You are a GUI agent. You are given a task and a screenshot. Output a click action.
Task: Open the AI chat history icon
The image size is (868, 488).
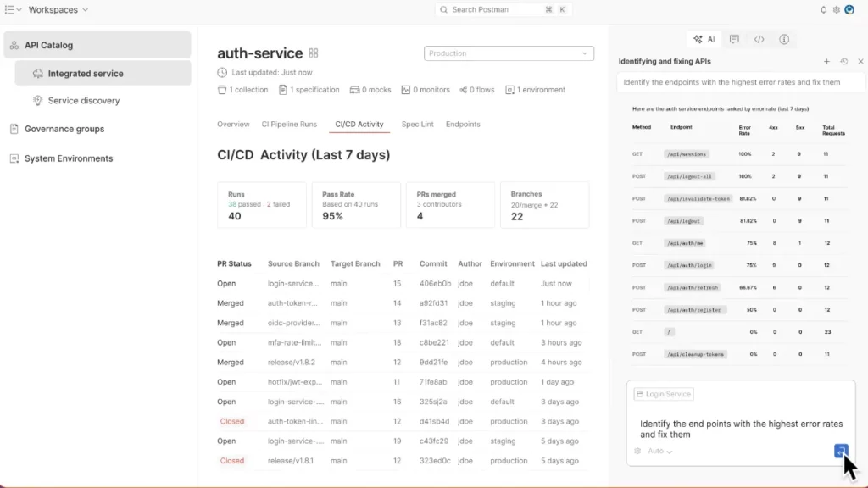coord(843,62)
